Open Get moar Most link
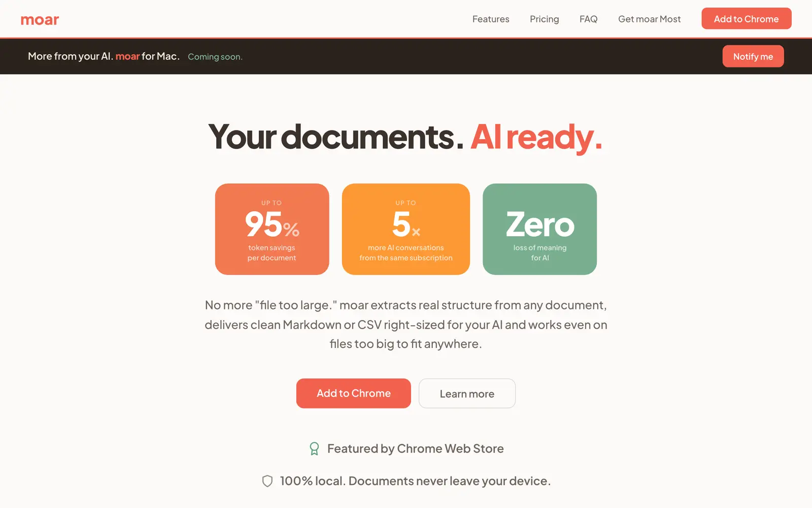The image size is (812, 508). coord(649,19)
